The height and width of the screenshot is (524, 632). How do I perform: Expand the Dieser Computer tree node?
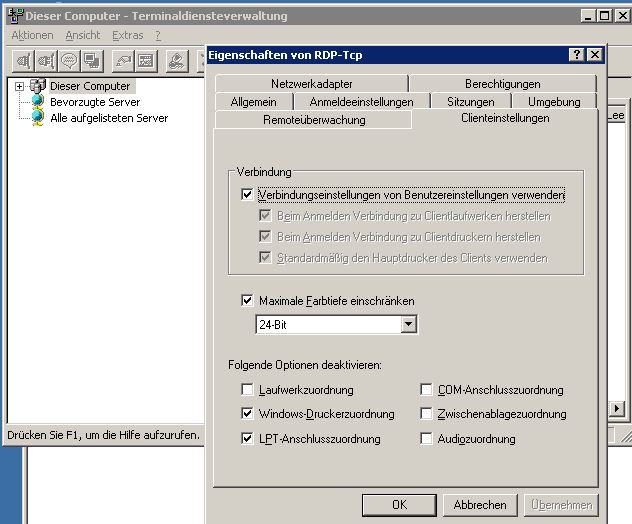[19, 86]
